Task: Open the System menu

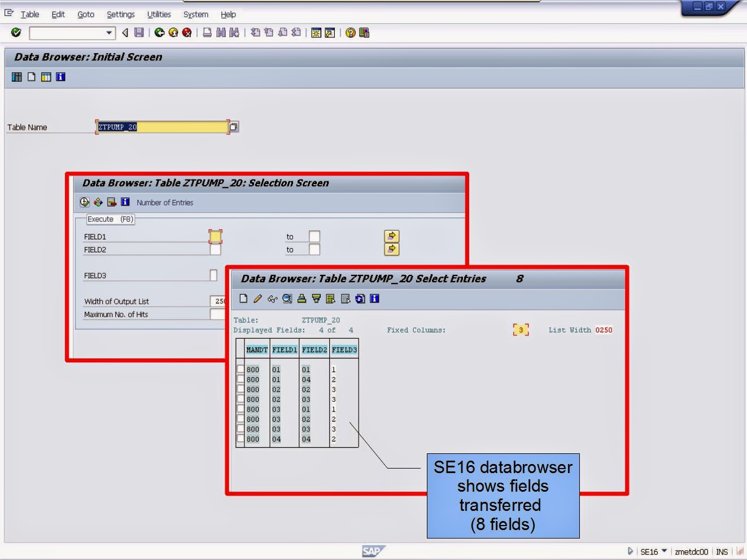Action: tap(195, 14)
